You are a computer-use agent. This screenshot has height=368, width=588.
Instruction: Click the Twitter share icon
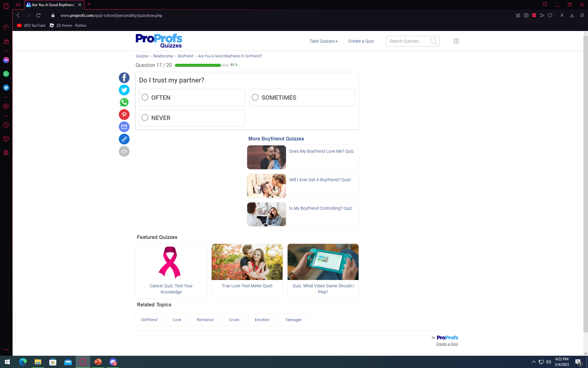click(124, 90)
